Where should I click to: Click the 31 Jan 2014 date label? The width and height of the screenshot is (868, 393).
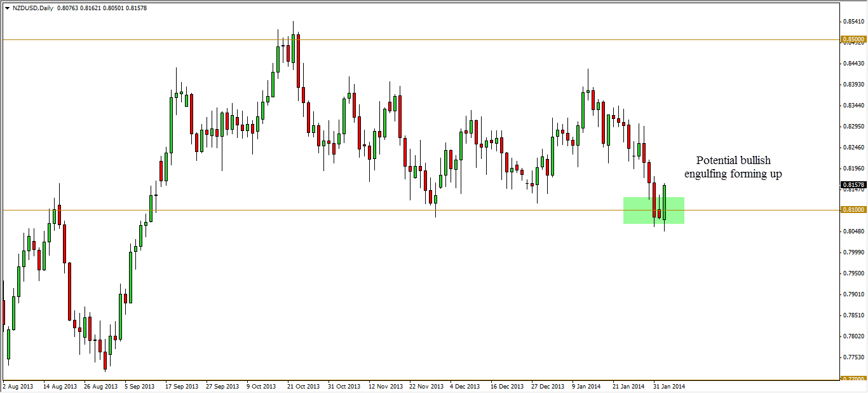pyautogui.click(x=669, y=386)
